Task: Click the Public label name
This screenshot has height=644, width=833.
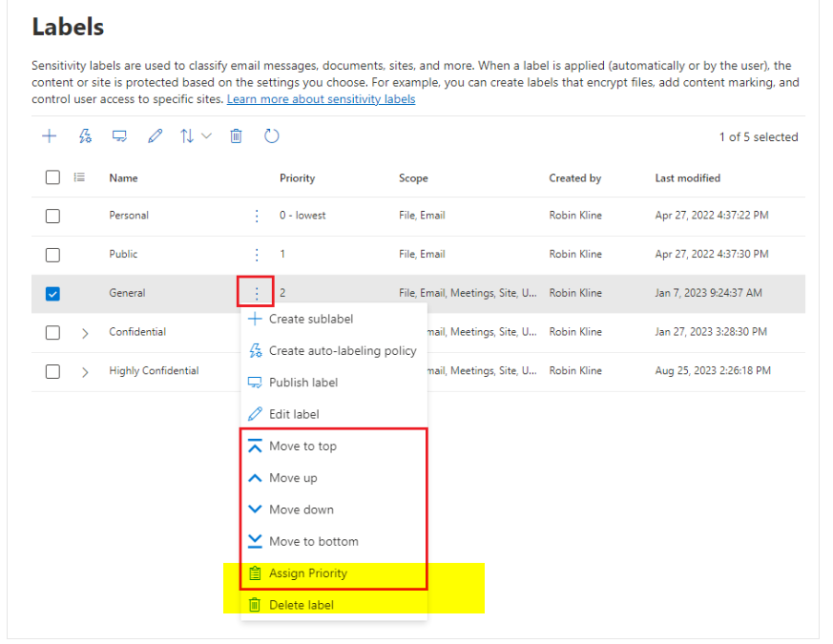Action: (x=123, y=254)
